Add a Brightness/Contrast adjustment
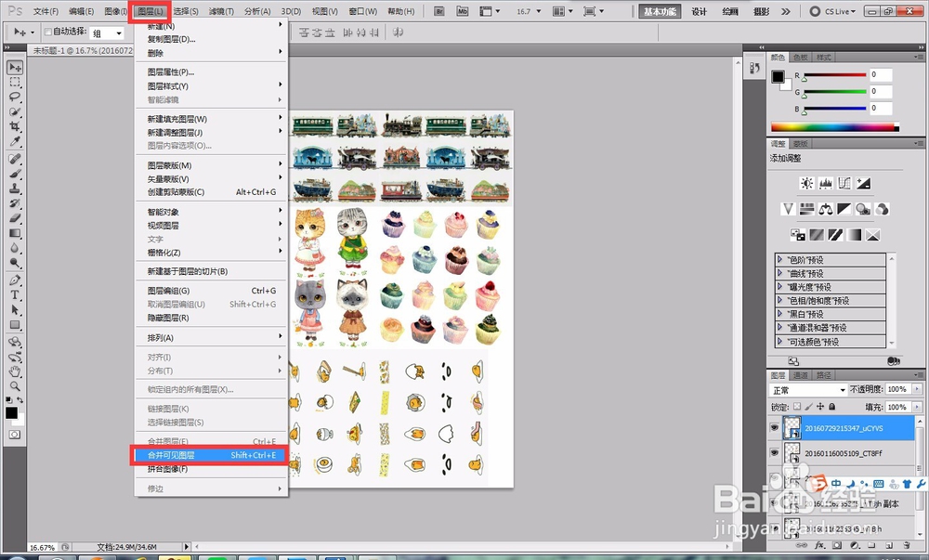The image size is (929, 560). (806, 184)
